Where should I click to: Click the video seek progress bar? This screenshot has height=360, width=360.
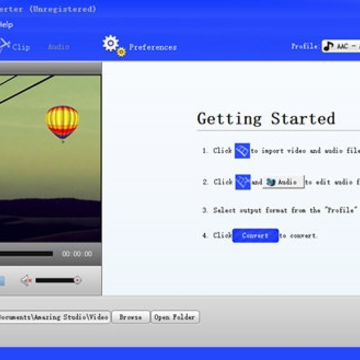pyautogui.click(x=26, y=254)
